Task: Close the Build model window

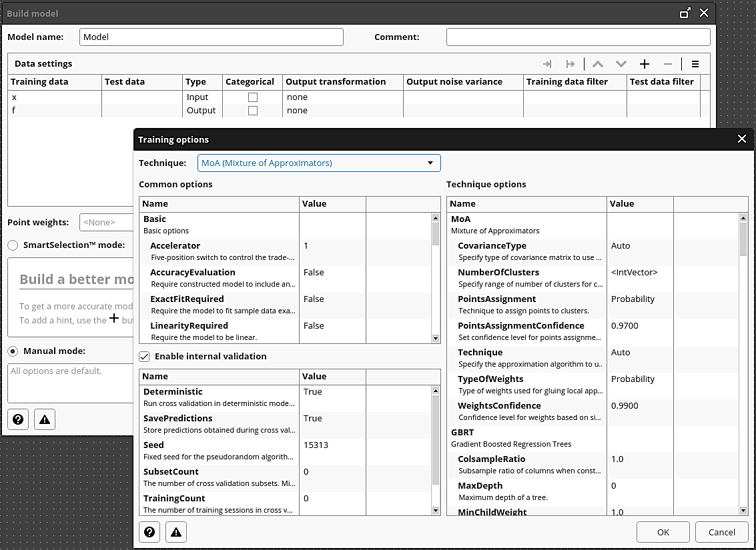Action: [704, 13]
